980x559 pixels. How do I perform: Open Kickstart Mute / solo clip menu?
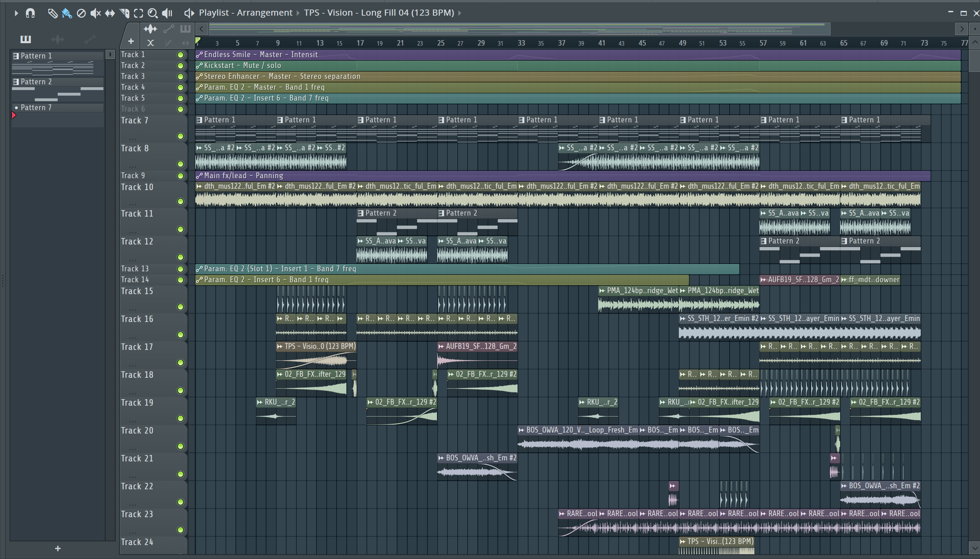tap(199, 66)
